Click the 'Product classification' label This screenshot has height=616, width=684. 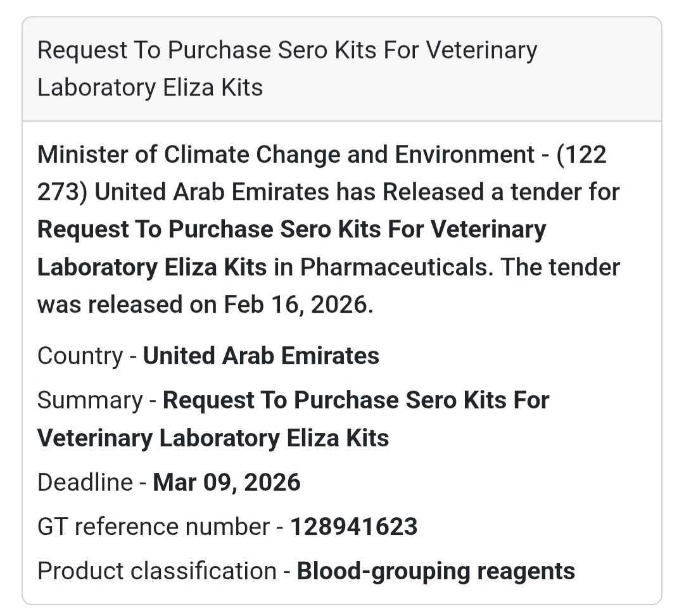click(x=156, y=571)
